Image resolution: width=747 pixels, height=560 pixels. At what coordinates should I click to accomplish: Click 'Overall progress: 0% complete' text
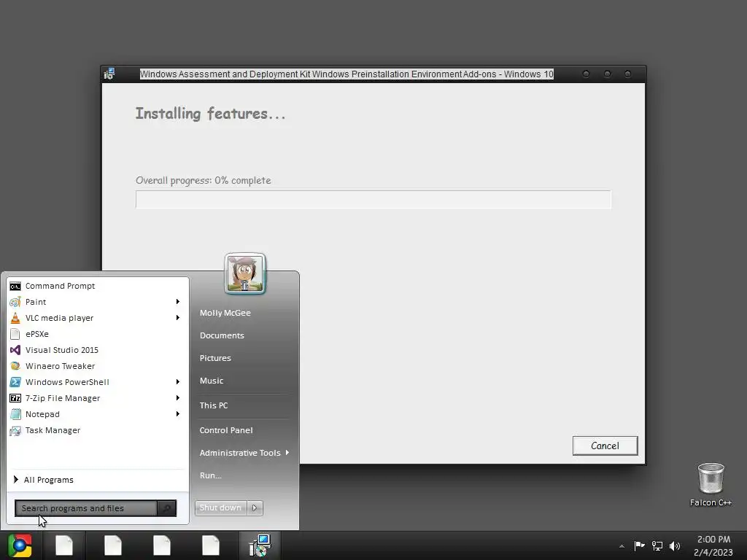204,181
